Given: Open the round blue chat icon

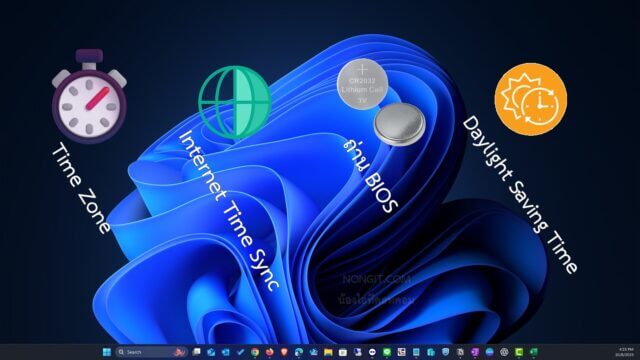Looking at the screenshot, I should [x=489, y=352].
